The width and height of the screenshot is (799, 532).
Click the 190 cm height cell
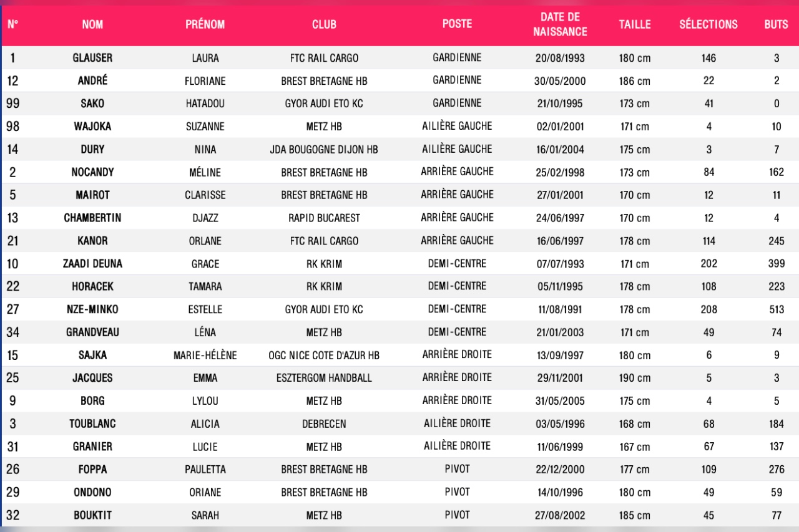[635, 378]
